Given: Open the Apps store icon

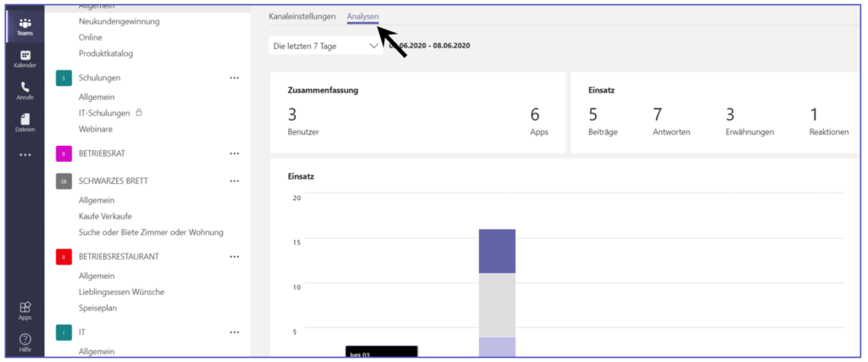Looking at the screenshot, I should tap(25, 311).
